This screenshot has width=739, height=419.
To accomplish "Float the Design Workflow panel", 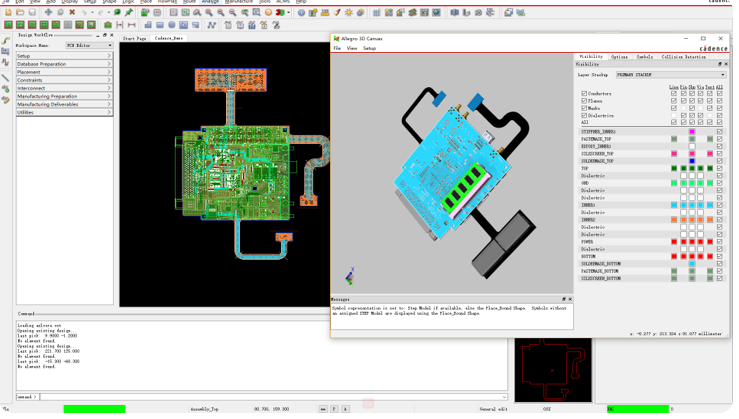I will tap(105, 35).
